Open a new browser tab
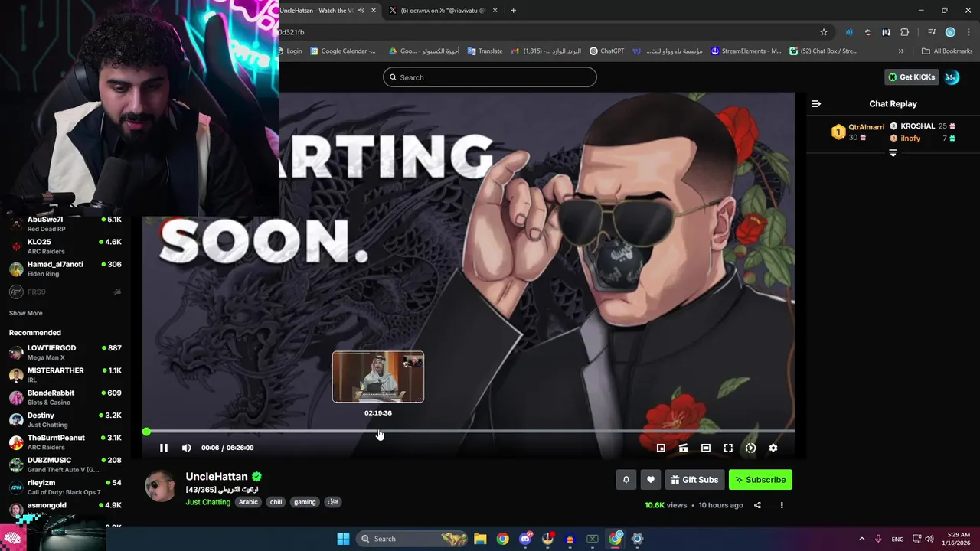980x551 pixels. click(513, 11)
